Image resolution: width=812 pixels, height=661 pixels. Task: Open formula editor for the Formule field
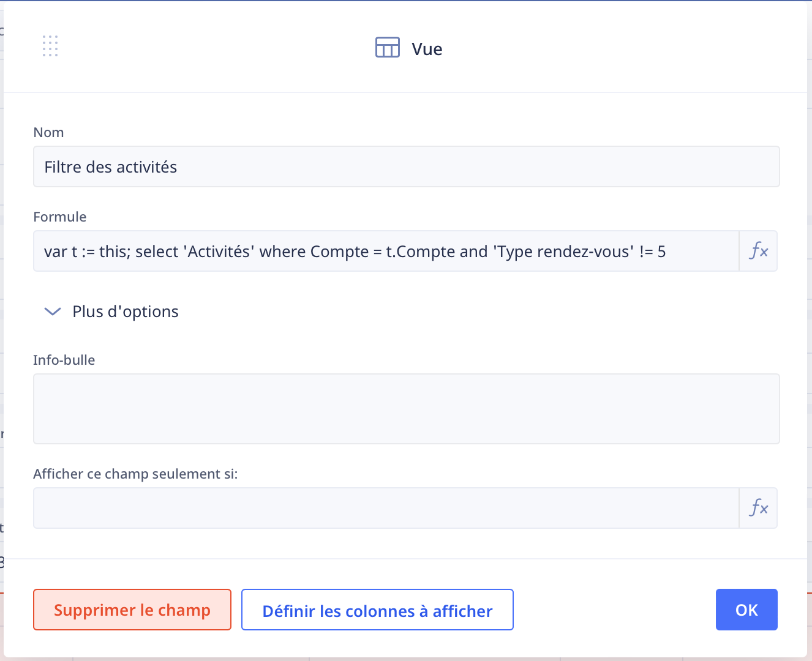[758, 251]
